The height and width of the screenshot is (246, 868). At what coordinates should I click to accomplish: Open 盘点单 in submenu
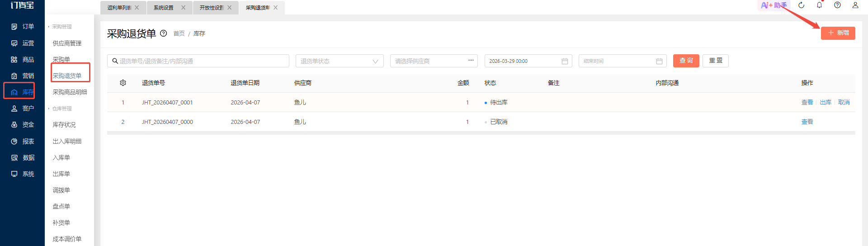61,207
